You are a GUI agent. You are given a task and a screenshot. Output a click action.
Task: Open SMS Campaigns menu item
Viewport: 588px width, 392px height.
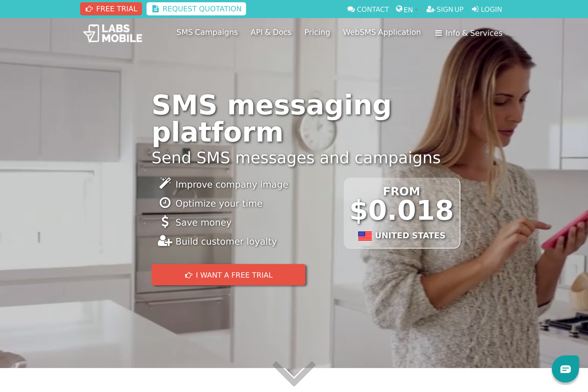[207, 32]
